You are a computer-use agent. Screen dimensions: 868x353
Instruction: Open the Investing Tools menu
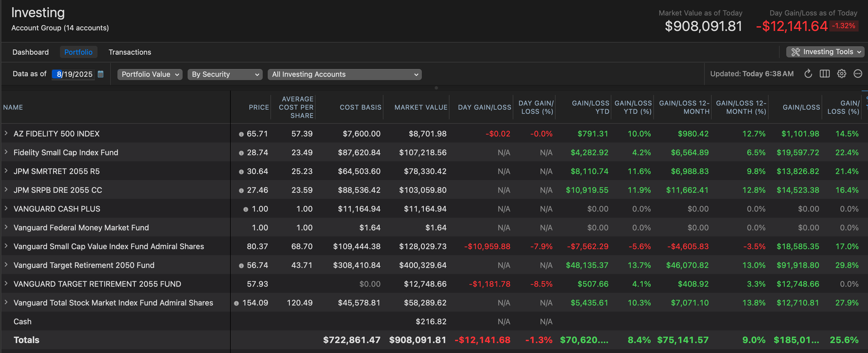[825, 52]
